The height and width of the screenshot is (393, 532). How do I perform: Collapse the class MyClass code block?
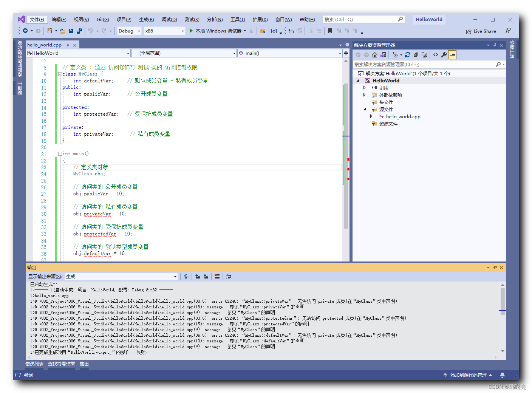[x=60, y=74]
